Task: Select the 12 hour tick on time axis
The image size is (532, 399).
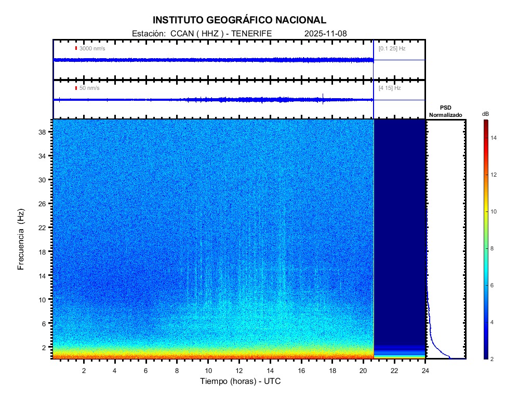Action: [239, 370]
